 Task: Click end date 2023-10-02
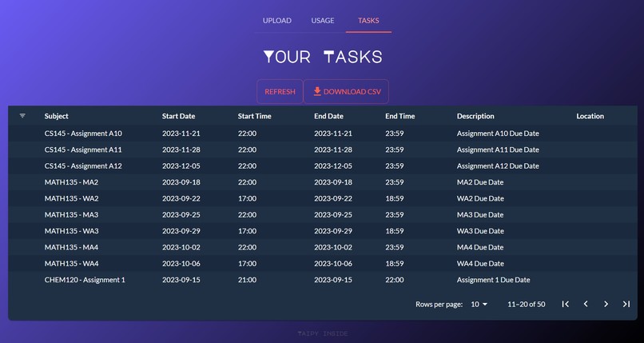(x=333, y=247)
